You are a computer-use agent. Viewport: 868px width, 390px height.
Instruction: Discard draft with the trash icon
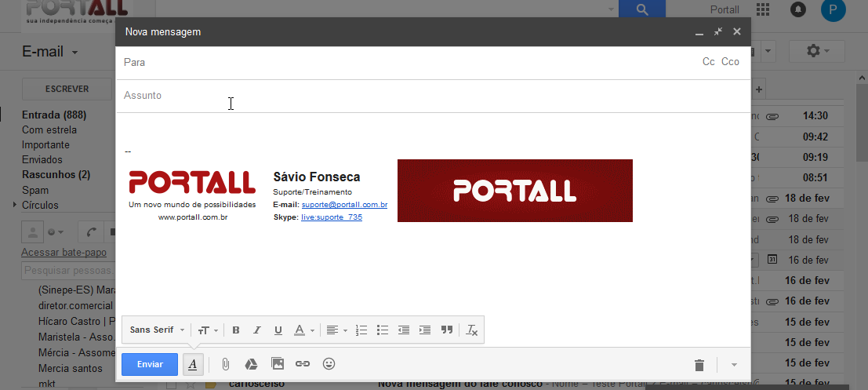point(699,365)
